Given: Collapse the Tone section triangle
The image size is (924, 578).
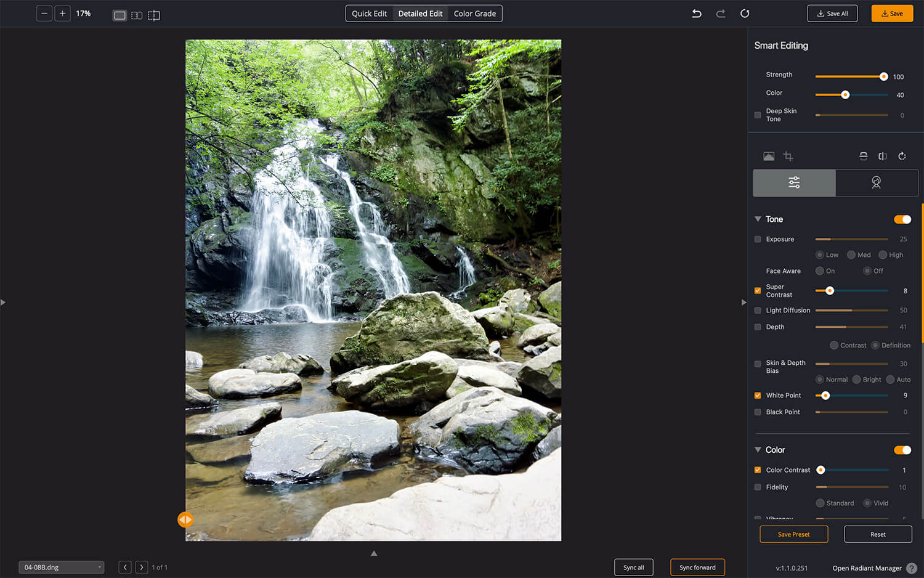Looking at the screenshot, I should click(x=758, y=219).
